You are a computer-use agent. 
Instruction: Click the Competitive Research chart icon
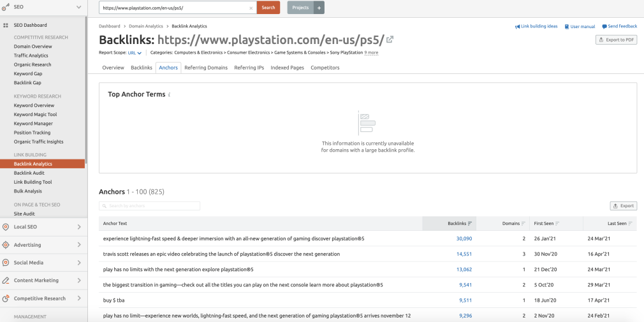coord(6,298)
